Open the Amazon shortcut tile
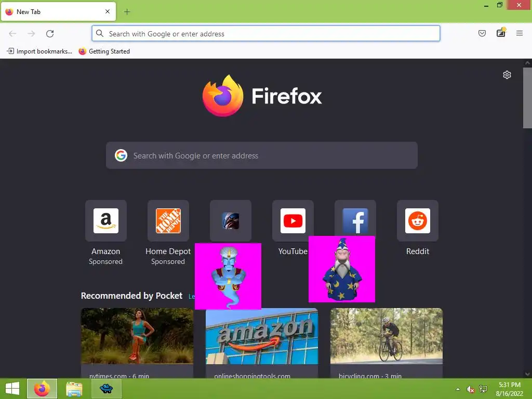The image size is (532, 399). click(106, 221)
